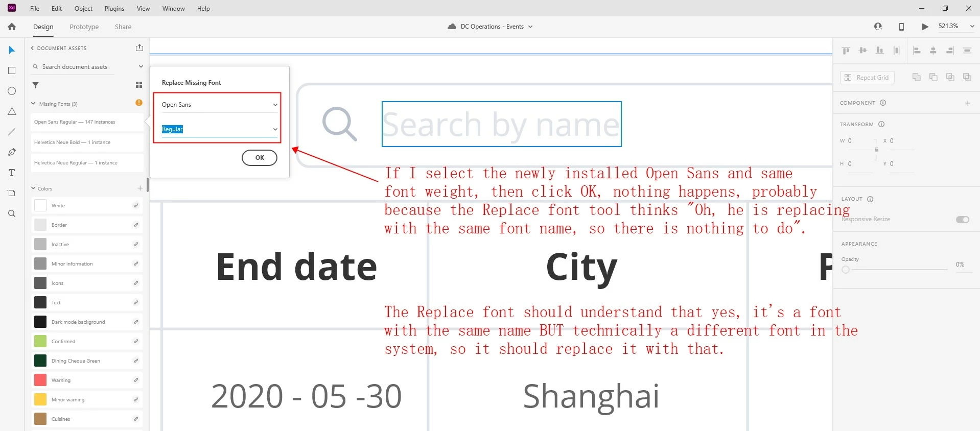Click the Minor warning yellow swatch
Image resolution: width=980 pixels, height=431 pixels.
coord(40,399)
